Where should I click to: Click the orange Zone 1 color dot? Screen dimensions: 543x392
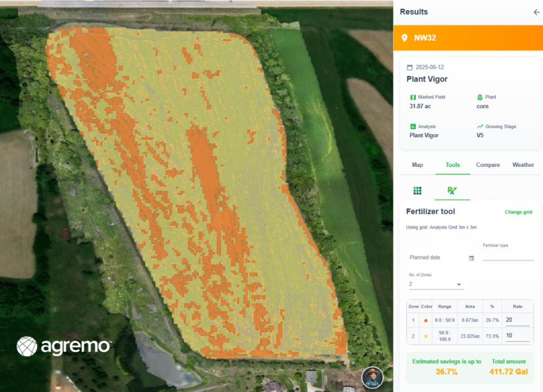(426, 320)
